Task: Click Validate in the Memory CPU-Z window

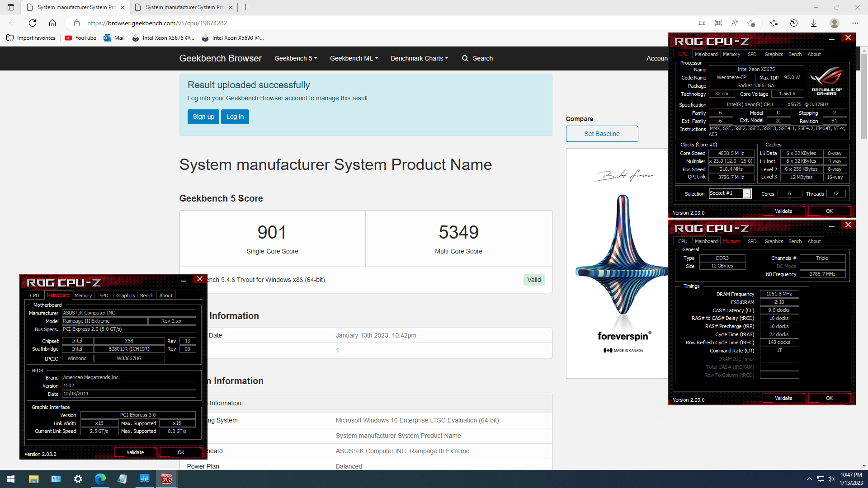Action: [783, 398]
